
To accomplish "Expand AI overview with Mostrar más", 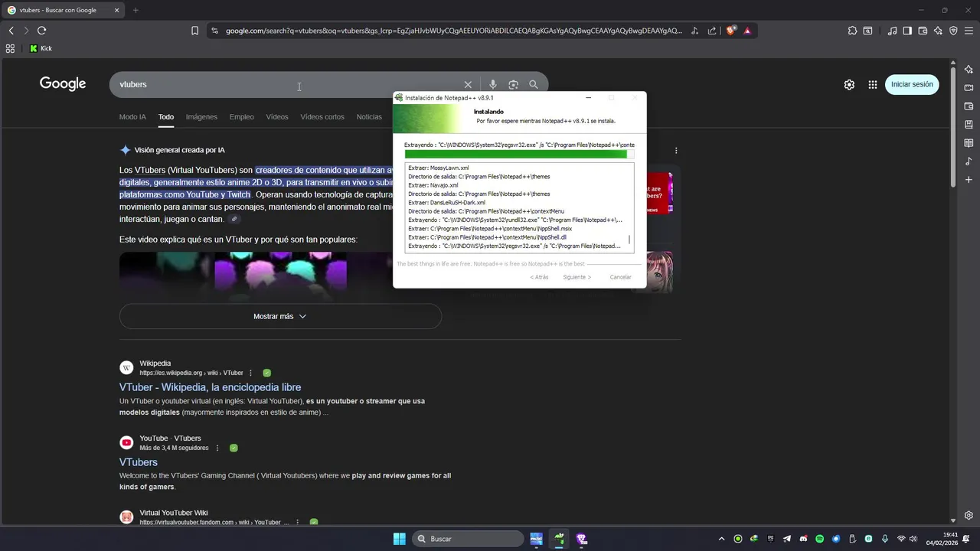I will tap(280, 316).
